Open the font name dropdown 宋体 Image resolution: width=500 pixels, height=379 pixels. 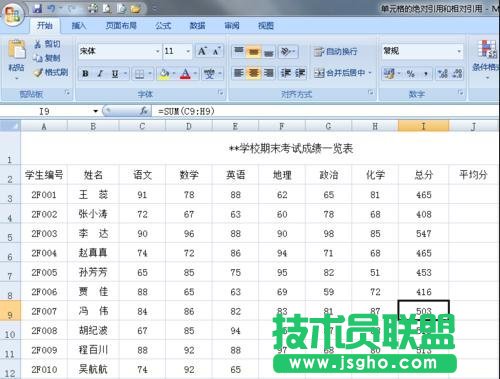[x=157, y=51]
